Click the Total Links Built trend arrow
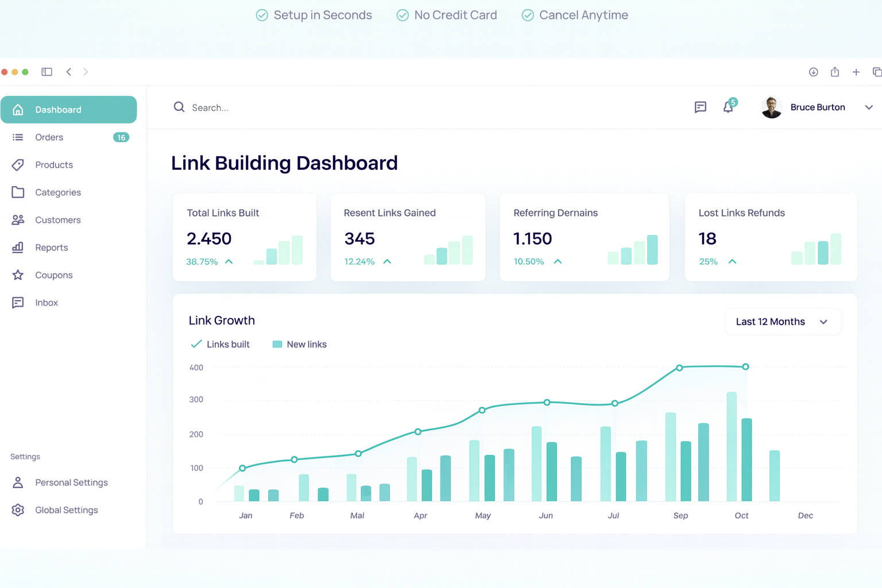 pyautogui.click(x=229, y=261)
